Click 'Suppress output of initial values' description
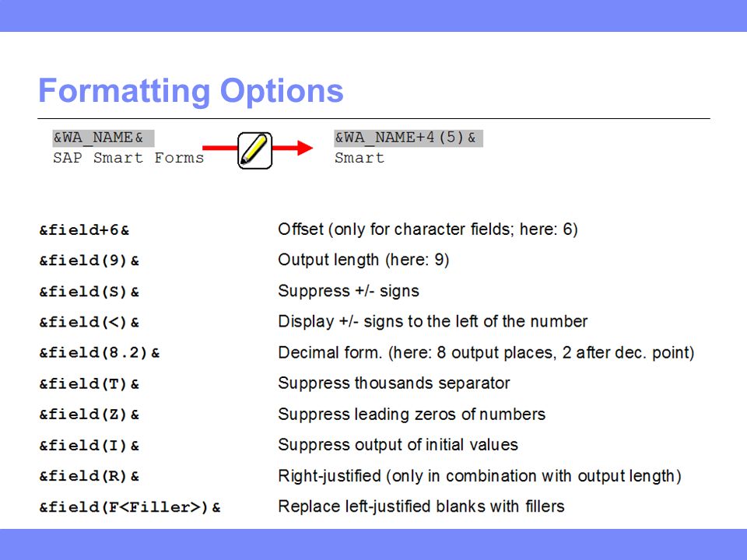Viewport: 747px width, 560px height. tap(398, 445)
